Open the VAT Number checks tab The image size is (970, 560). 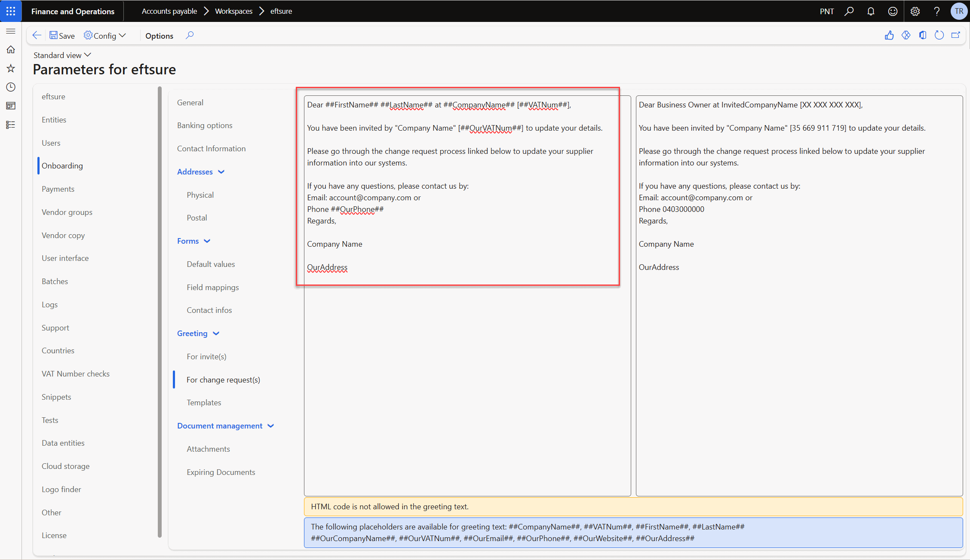75,374
